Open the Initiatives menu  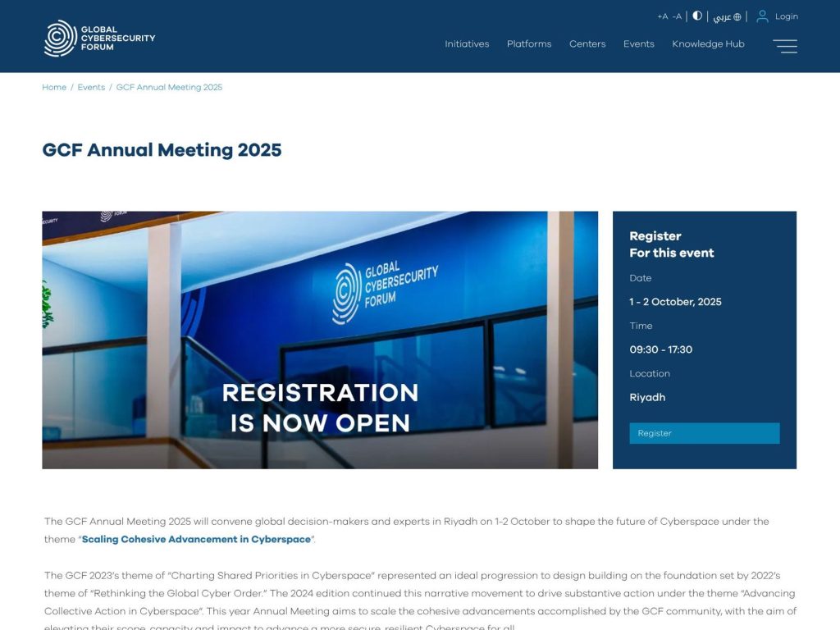point(467,44)
